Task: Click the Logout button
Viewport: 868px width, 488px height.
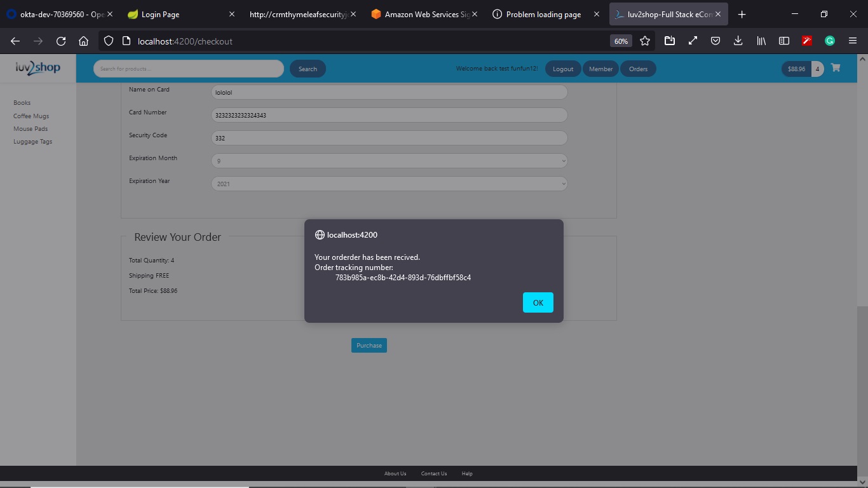Action: [x=563, y=69]
